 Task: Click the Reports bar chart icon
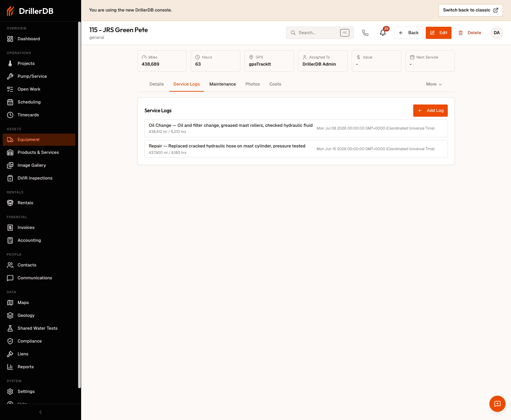coord(10,367)
